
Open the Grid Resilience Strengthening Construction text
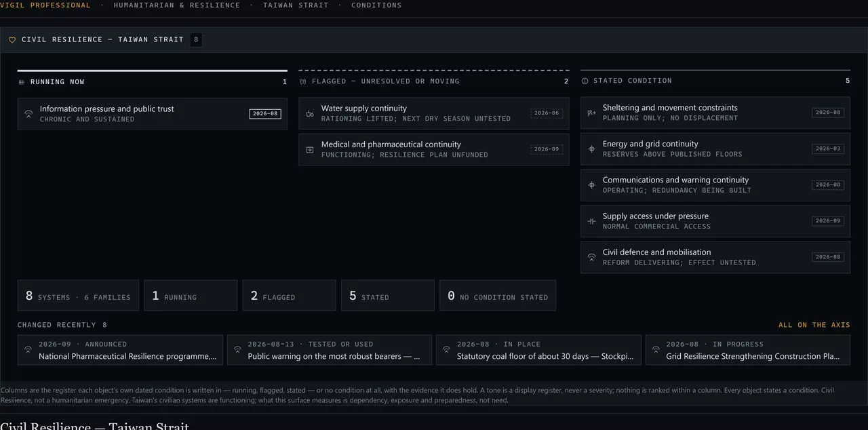click(753, 356)
